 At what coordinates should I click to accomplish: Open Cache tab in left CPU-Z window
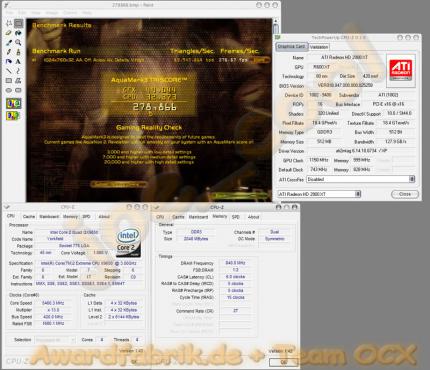(x=29, y=217)
